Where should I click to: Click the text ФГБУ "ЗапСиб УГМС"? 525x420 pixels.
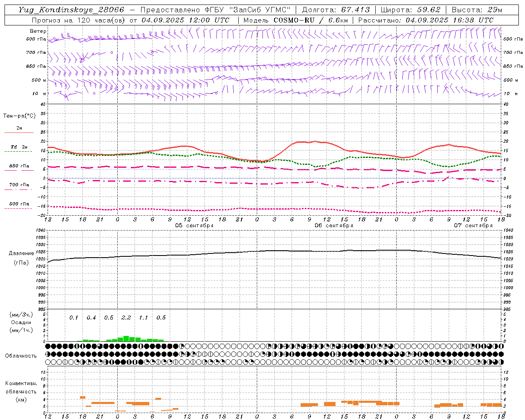(x=247, y=10)
